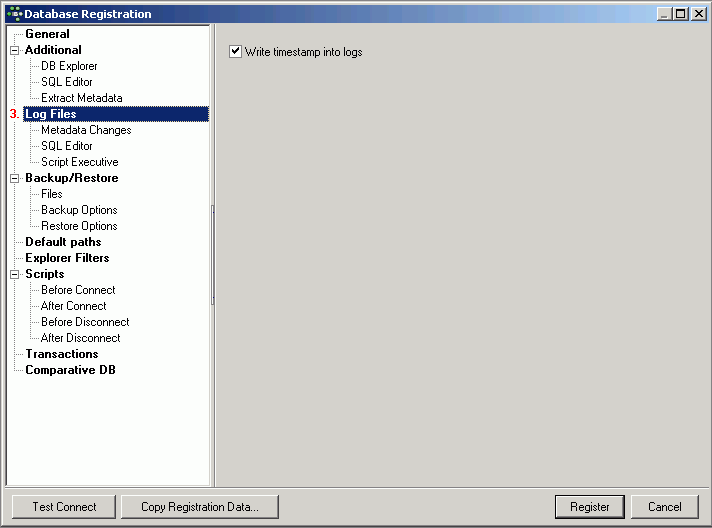Select the Backup/Restore section

pos(72,178)
